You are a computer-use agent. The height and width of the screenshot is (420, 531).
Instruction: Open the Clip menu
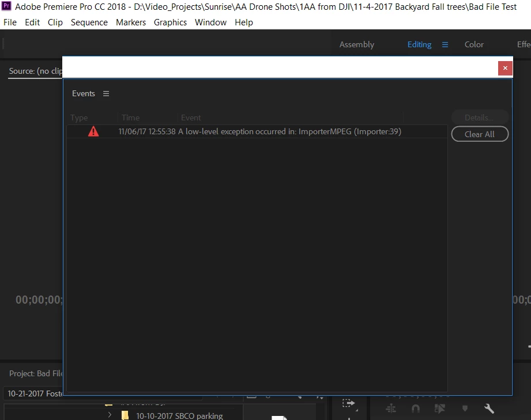coord(55,22)
